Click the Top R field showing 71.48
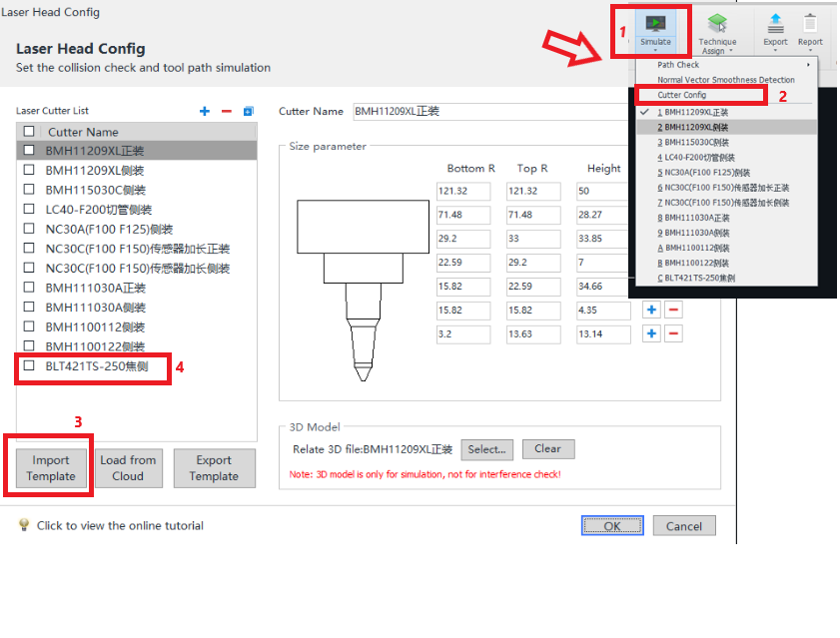This screenshot has height=638, width=840. (533, 215)
